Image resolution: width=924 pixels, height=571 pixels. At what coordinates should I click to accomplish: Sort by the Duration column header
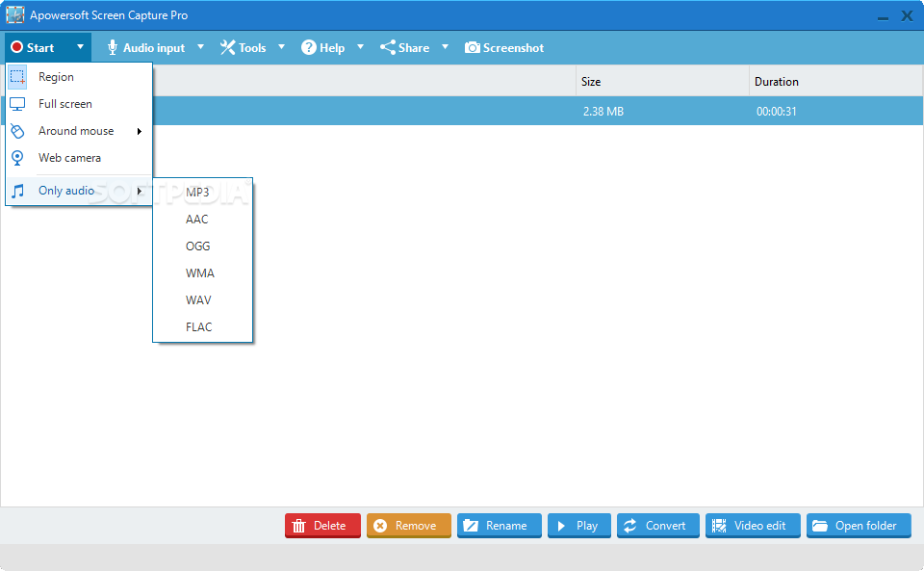click(835, 81)
